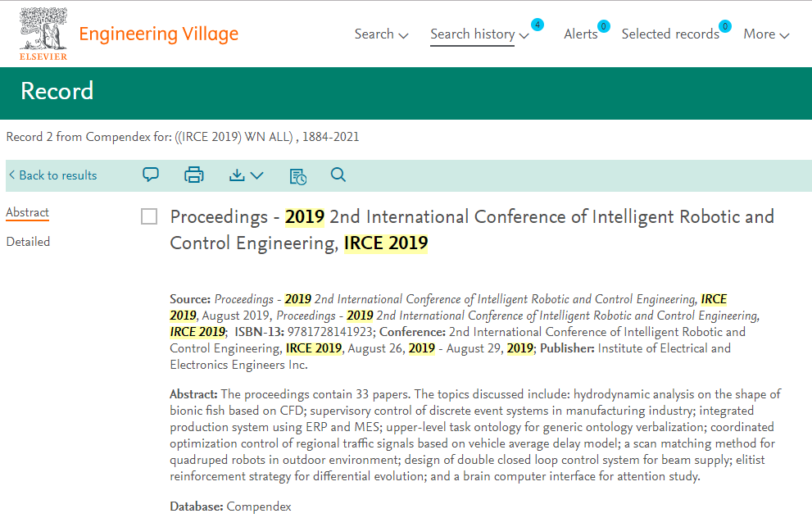Click the Alerts count badge

pos(603,26)
